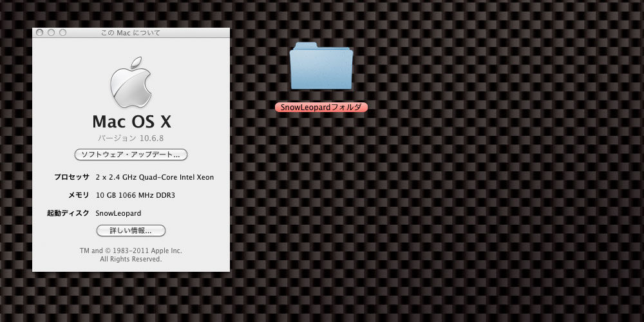
Task: Click the All Rights Reserved. text
Action: click(131, 259)
